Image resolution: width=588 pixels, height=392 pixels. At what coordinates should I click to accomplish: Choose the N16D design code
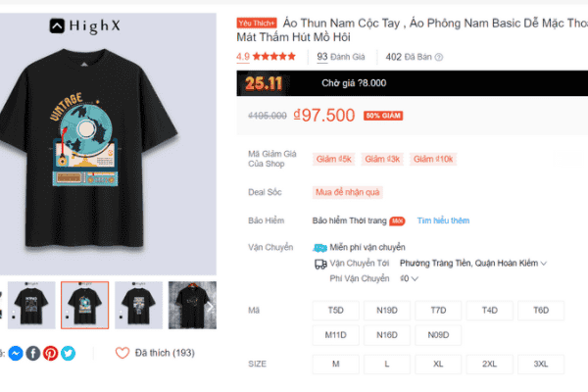coord(387,335)
